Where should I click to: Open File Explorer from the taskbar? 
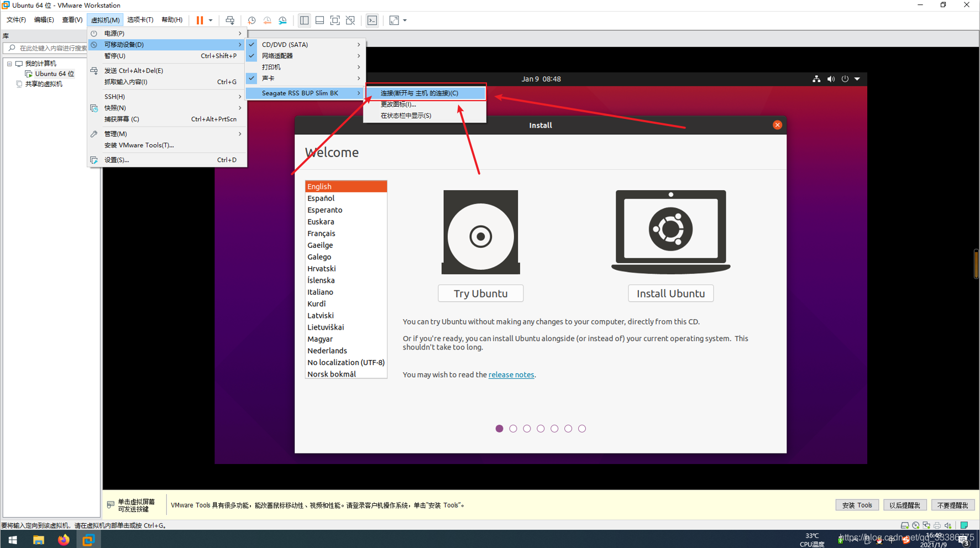[x=38, y=540]
